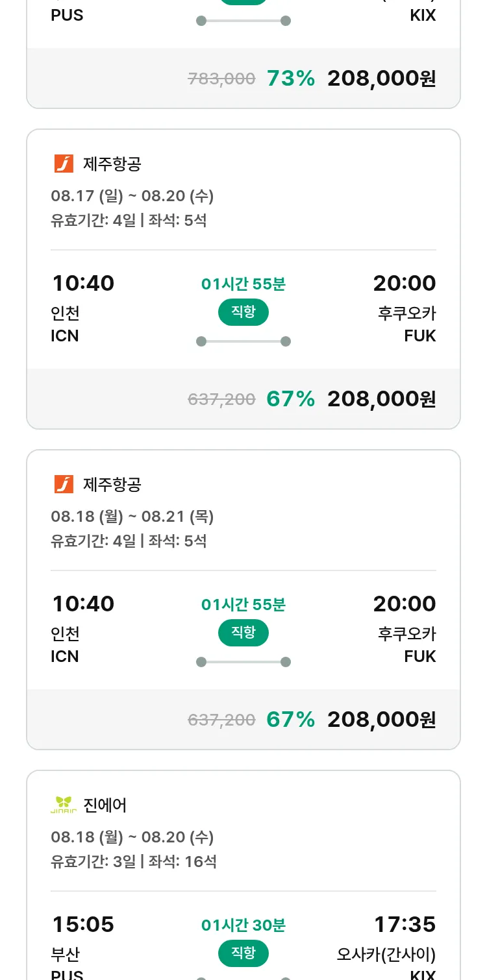487x980 pixels.
Task: Select the 73% discount 208,000원 price
Action: click(x=381, y=79)
